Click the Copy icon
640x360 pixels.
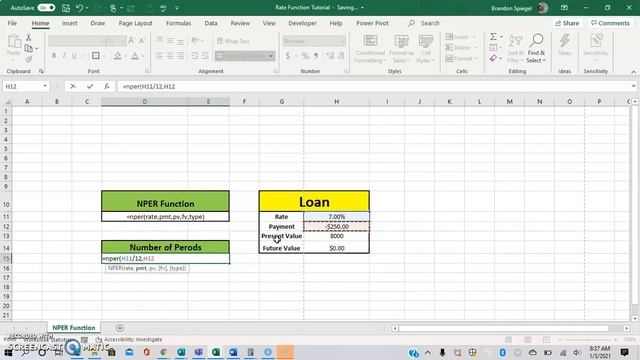[x=29, y=48]
